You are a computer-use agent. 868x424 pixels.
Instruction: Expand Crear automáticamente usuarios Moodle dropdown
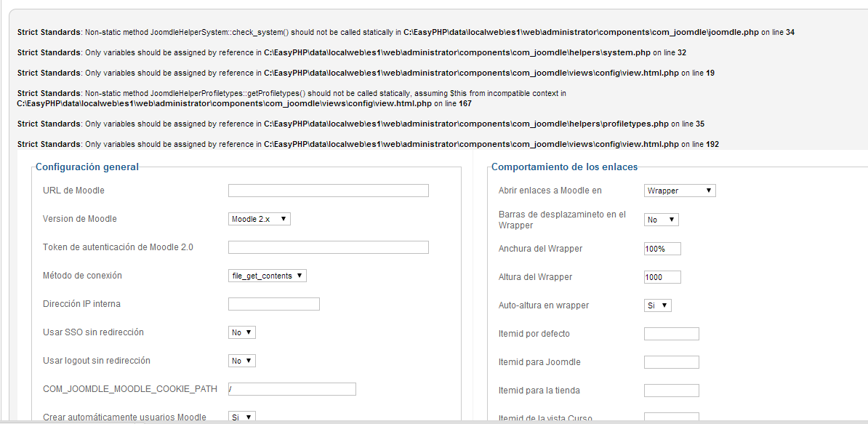[242, 417]
